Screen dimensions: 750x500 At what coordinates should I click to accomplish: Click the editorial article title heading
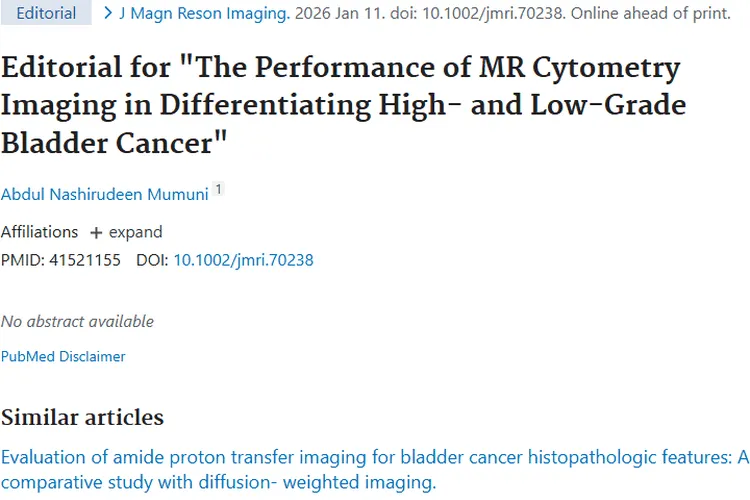[x=340, y=106]
